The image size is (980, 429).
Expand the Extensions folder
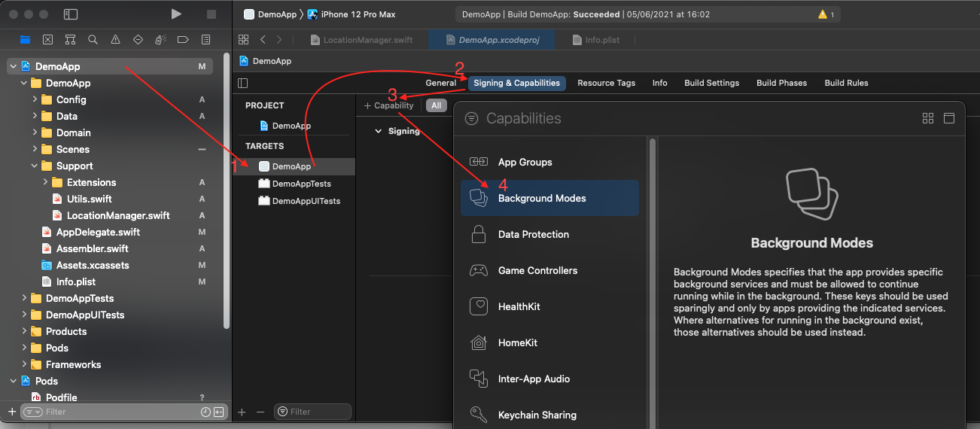point(45,182)
